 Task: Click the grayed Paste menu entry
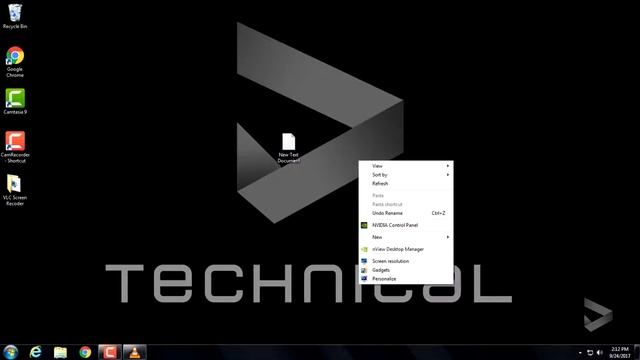pos(406,196)
